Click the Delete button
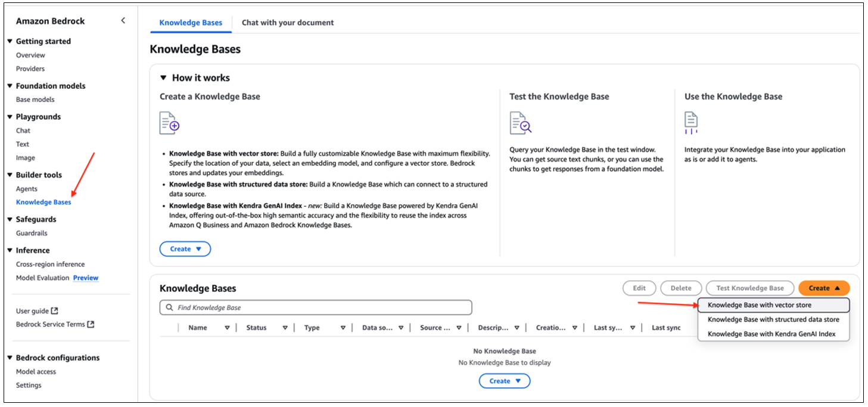This screenshot has width=868, height=407. pos(681,288)
